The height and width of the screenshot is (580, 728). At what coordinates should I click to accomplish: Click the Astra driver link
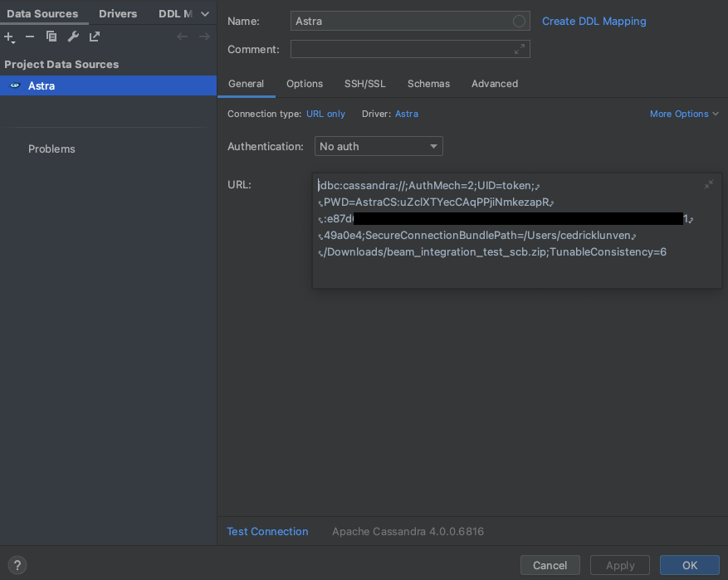(x=407, y=114)
